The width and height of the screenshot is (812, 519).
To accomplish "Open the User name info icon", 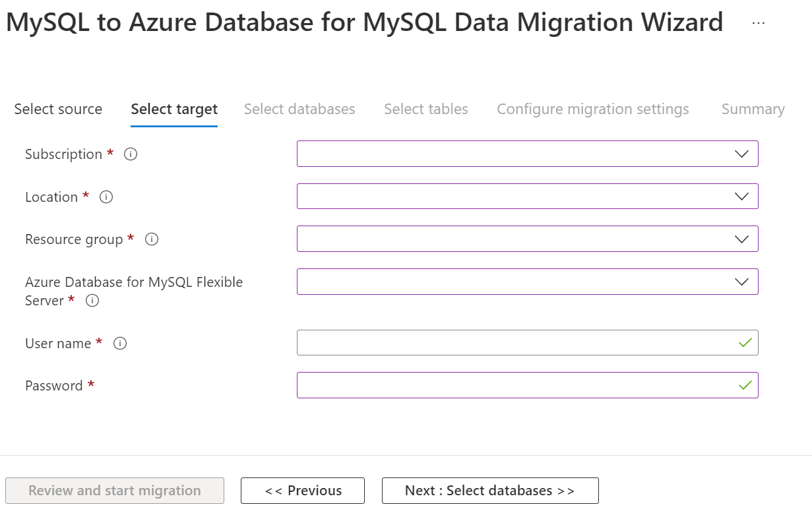I will pos(119,343).
